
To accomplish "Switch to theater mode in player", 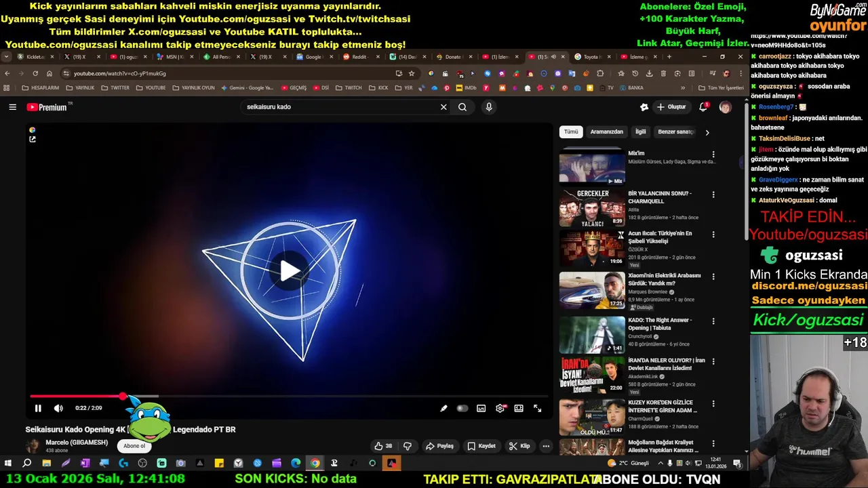I will click(519, 408).
